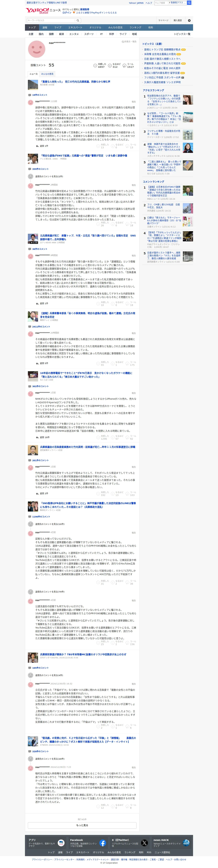Viewport: 218px width, 868px height.
Task: Expand 返信先のコメントを見る(10件)
Action: (x=50, y=524)
